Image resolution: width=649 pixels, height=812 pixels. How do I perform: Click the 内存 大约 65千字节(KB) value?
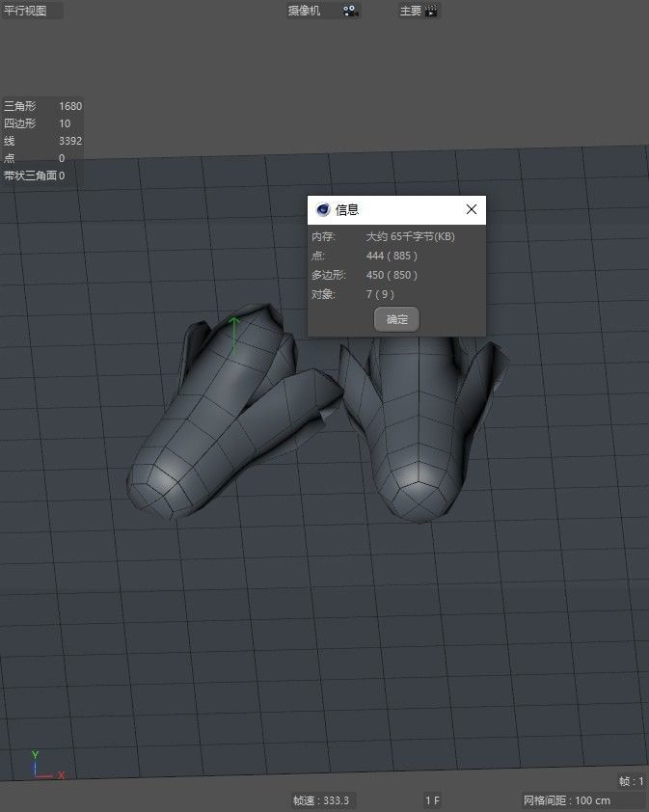pos(410,236)
